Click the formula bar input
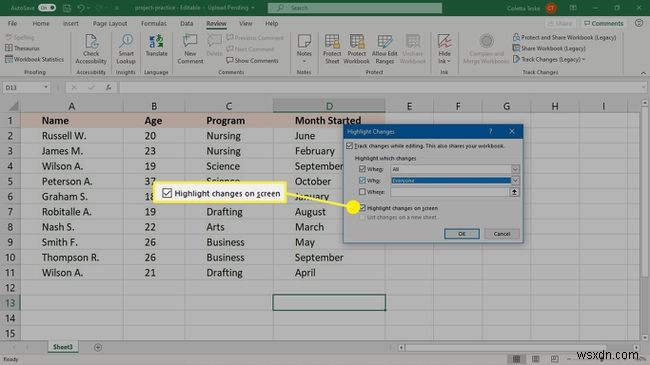The width and height of the screenshot is (650, 365). pyautogui.click(x=380, y=88)
